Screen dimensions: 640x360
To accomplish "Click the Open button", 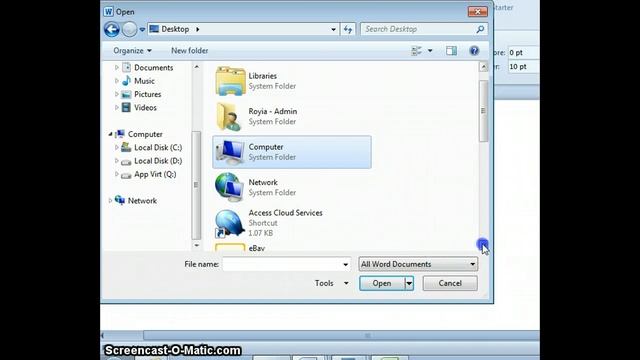I will 382,283.
